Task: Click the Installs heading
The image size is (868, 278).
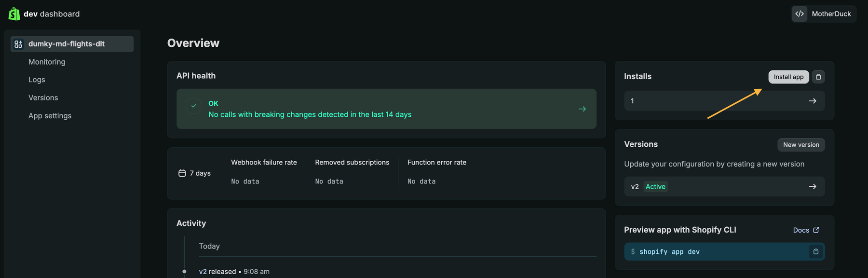Action: [637, 76]
